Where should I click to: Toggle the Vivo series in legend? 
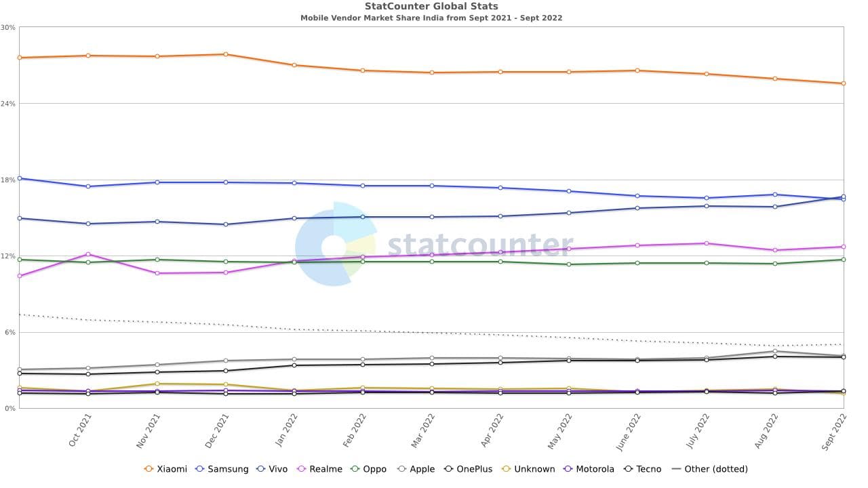coord(277,469)
